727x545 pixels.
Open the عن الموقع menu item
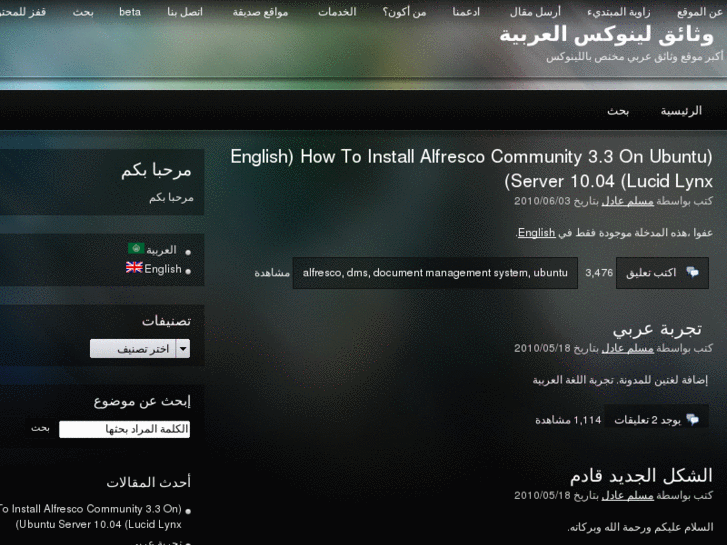pyautogui.click(x=700, y=12)
